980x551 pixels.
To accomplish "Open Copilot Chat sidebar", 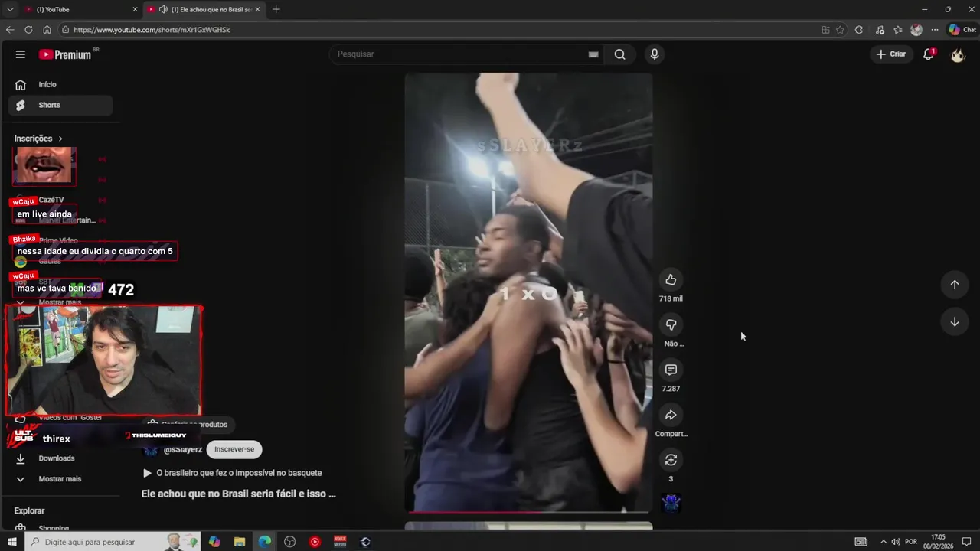I will tap(962, 30).
